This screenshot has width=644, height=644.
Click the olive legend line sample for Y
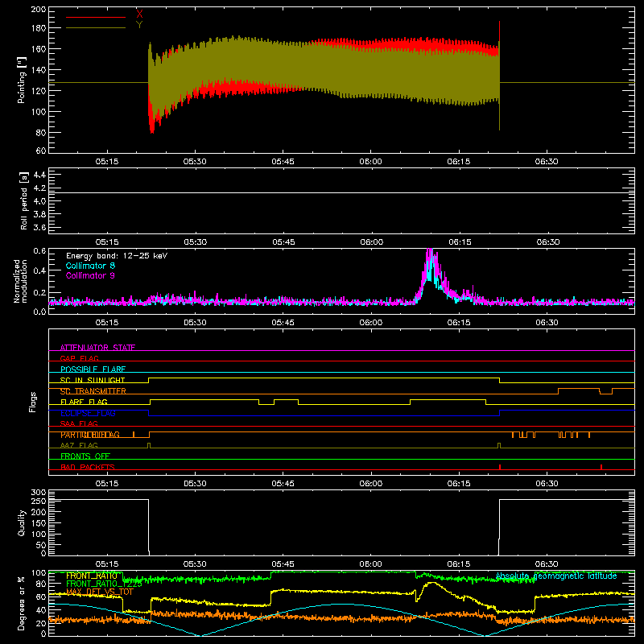[96, 27]
